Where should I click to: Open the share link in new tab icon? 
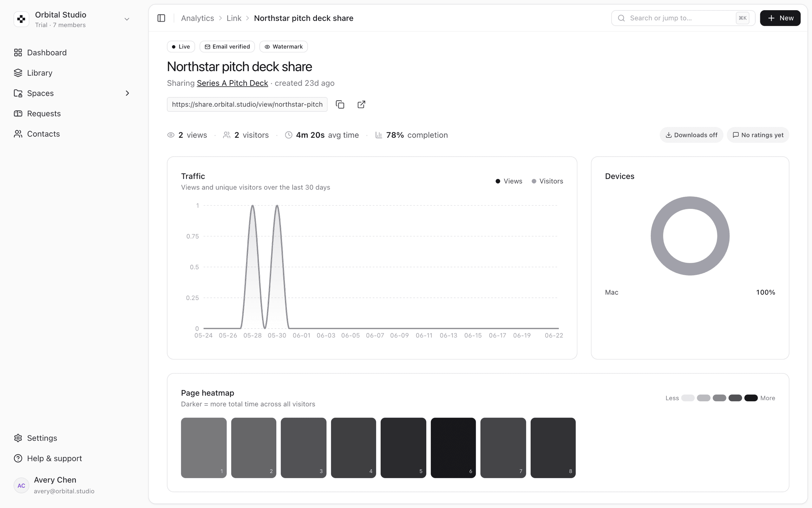[x=361, y=104]
